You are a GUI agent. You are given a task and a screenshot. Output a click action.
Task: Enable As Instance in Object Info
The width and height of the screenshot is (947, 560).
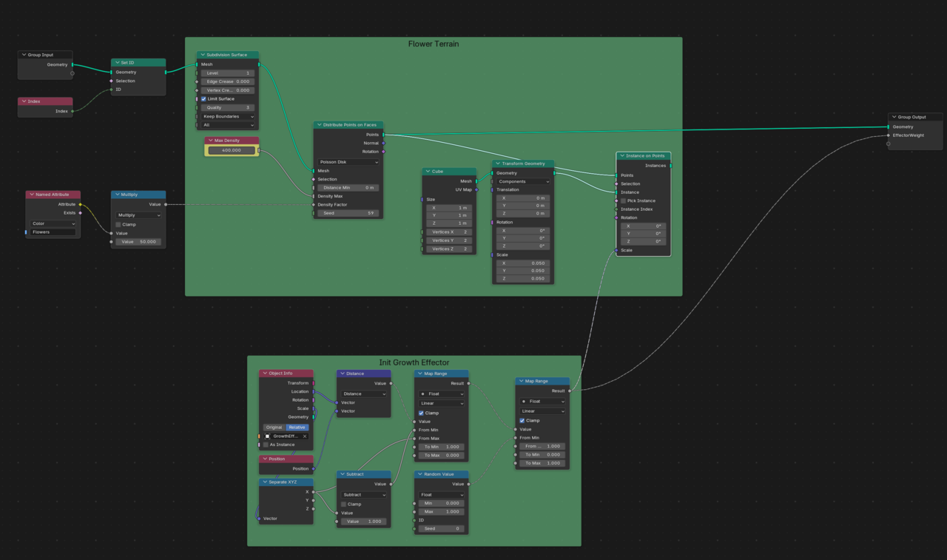click(266, 445)
